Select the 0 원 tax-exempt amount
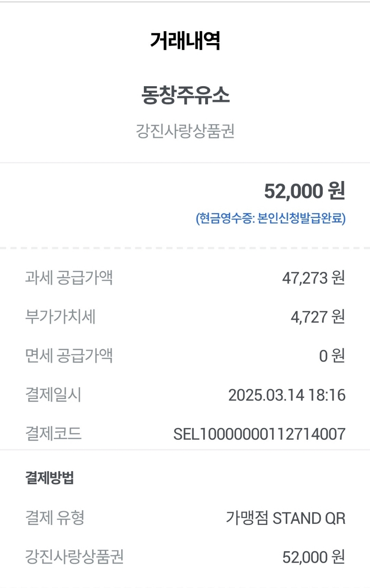Viewport: 370px width, 588px height. pos(332,356)
